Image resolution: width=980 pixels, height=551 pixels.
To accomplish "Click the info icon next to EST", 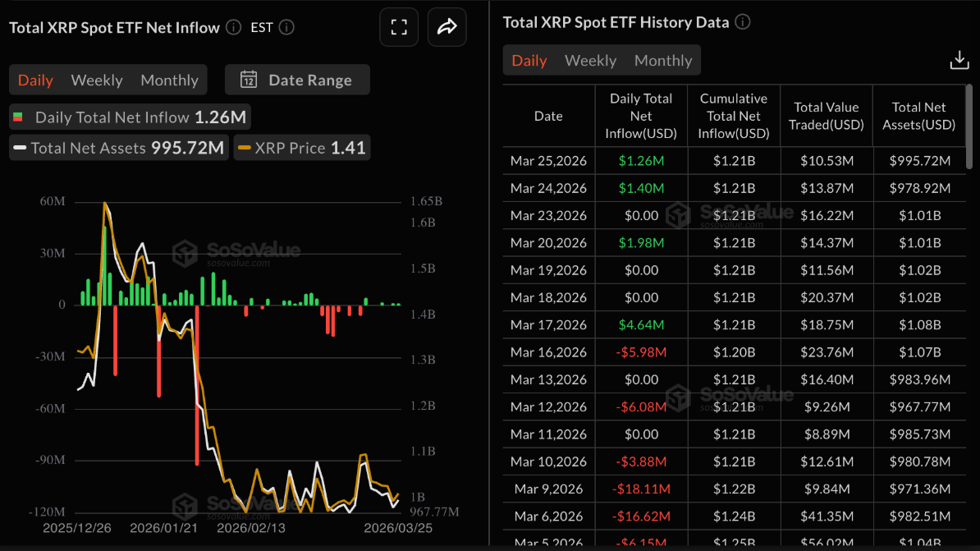I will pyautogui.click(x=286, y=26).
